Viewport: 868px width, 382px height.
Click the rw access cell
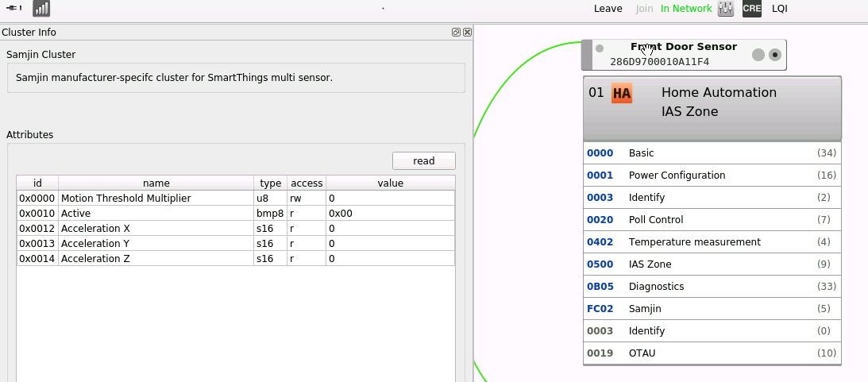(x=307, y=199)
